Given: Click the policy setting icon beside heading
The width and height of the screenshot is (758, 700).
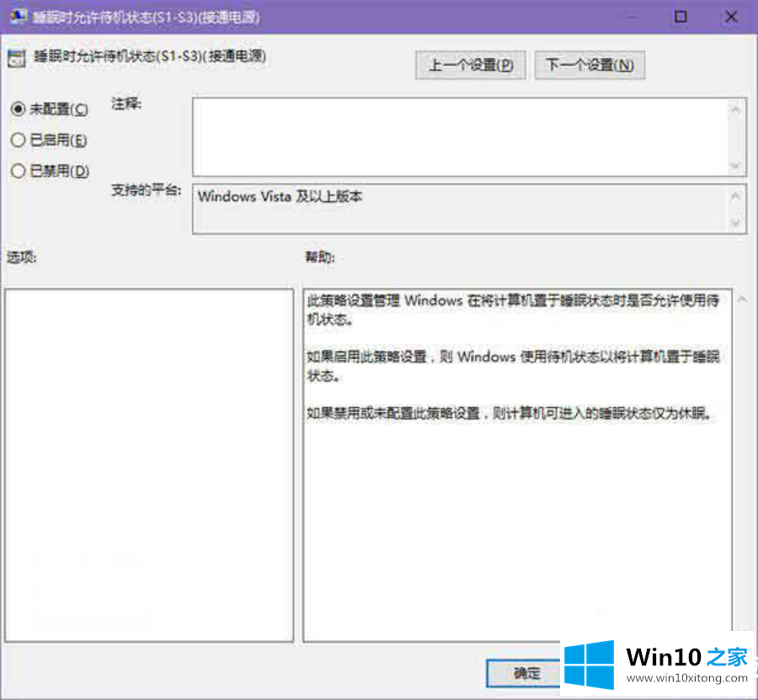Looking at the screenshot, I should 17,58.
